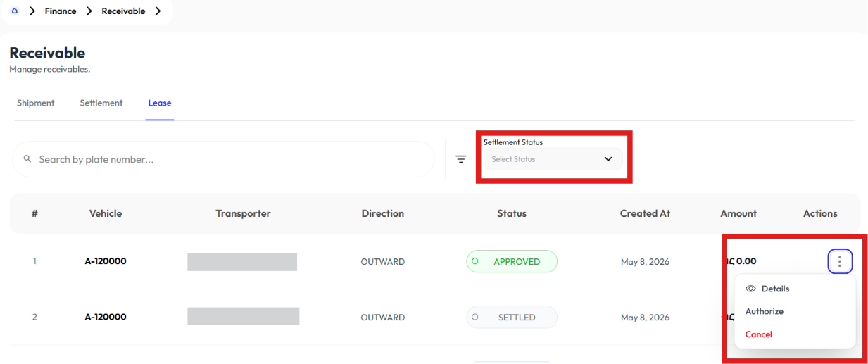Click the circle icon in SETTLED badge
868x364 pixels.
tap(474, 317)
